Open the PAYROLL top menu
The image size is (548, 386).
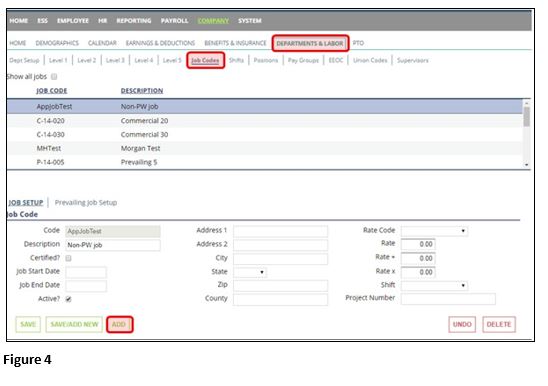[174, 21]
